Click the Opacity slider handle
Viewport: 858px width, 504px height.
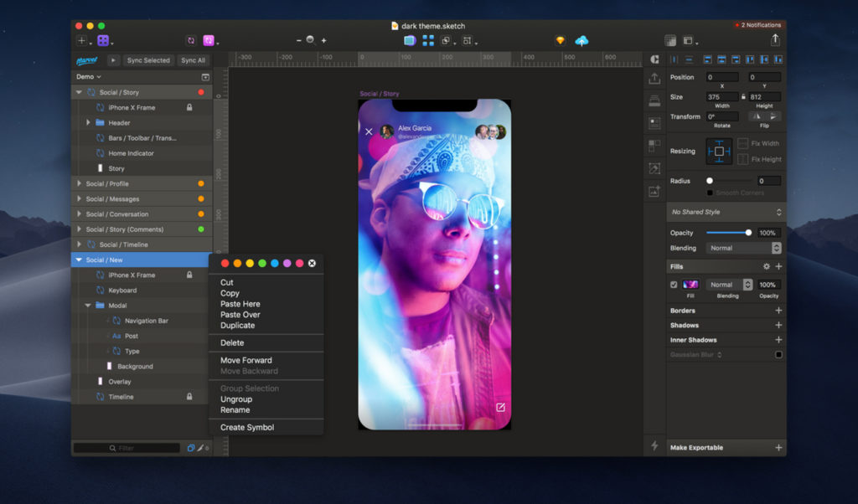pyautogui.click(x=748, y=233)
